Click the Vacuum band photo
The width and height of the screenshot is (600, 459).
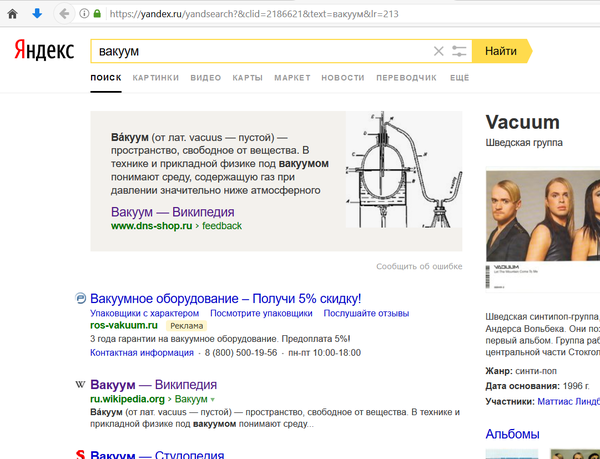tap(543, 230)
